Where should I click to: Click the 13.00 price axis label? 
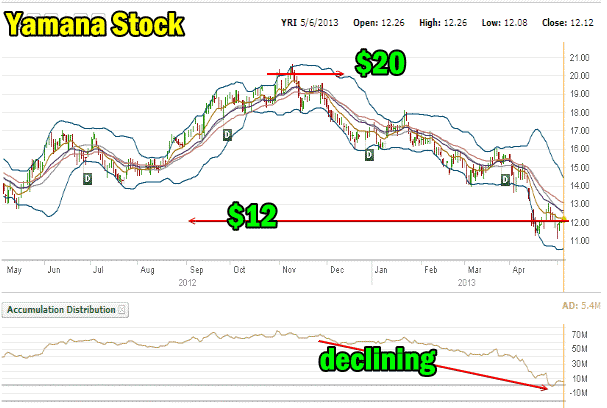pyautogui.click(x=580, y=204)
